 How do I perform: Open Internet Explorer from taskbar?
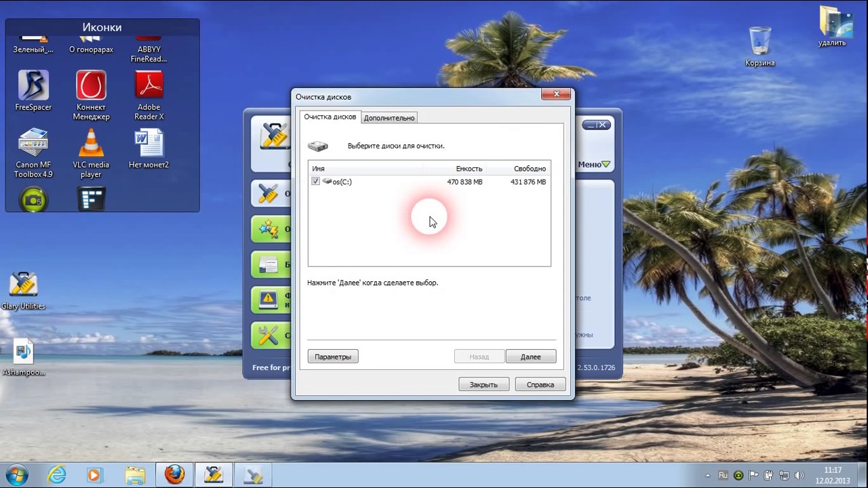[x=57, y=474]
